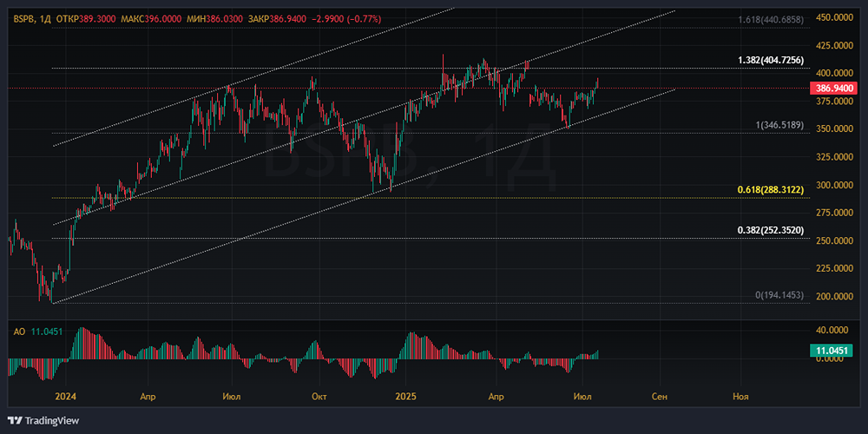868x434 pixels.
Task: Click the ЗАКР 386.9400 close value
Action: 279,19
